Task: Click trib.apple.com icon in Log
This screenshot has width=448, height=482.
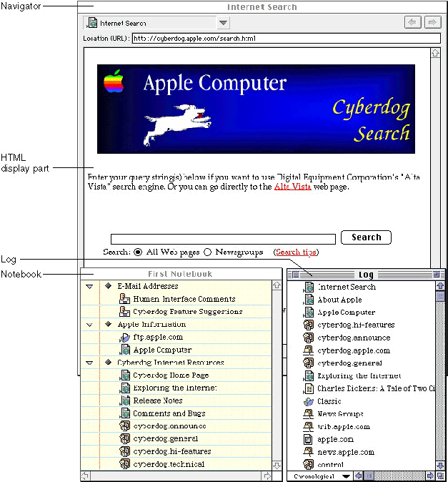Action: [x=308, y=426]
